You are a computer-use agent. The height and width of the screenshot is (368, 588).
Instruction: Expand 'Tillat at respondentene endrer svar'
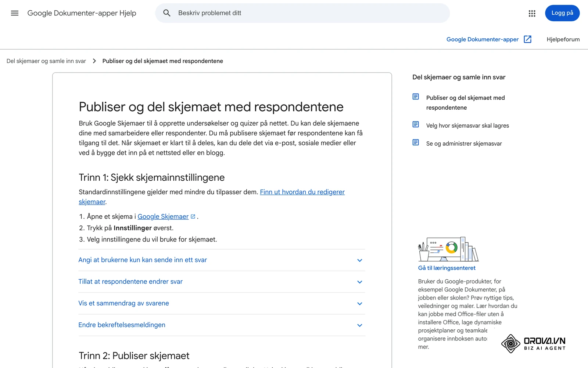[222, 282]
